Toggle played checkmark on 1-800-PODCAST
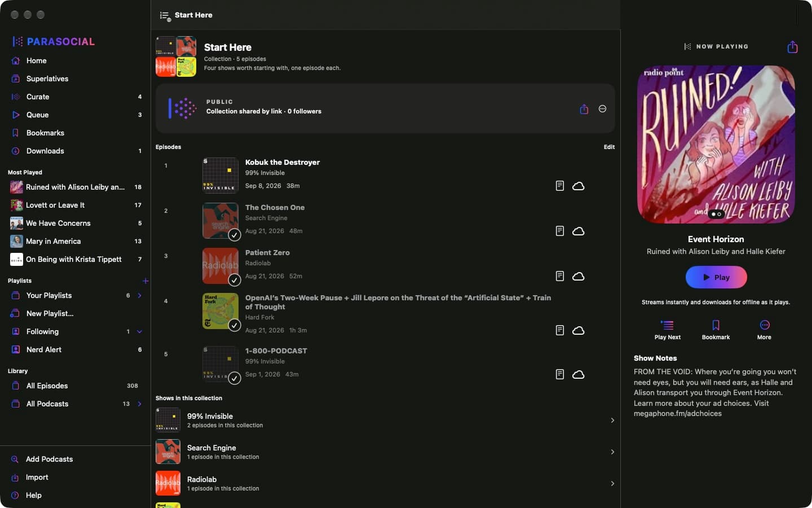Viewport: 812px width, 508px height. [x=235, y=378]
